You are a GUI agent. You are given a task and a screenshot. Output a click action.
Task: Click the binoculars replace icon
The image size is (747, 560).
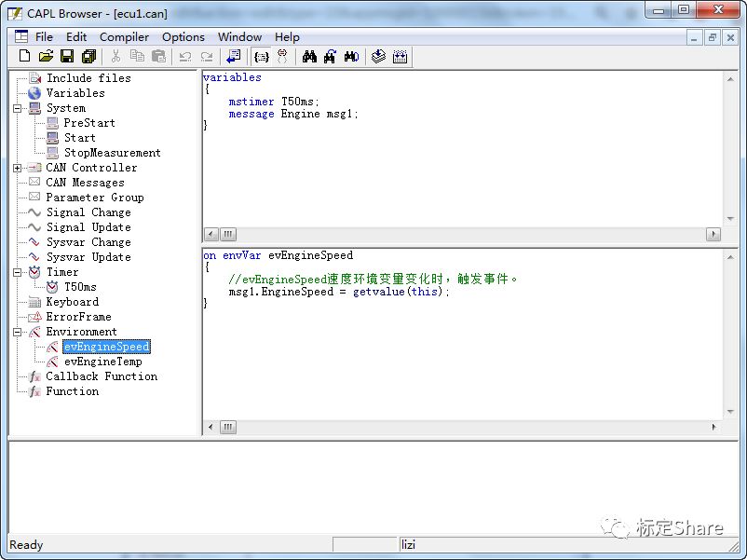click(x=351, y=57)
